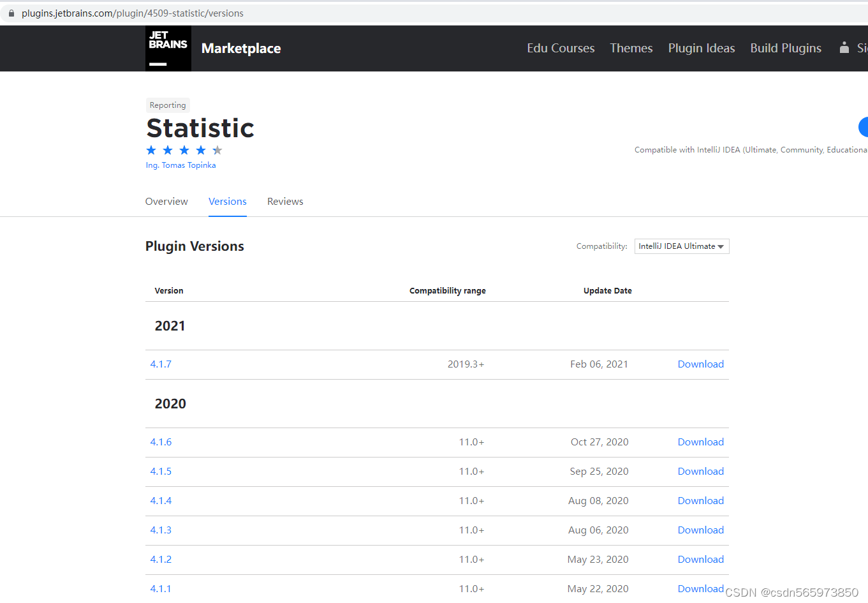The width and height of the screenshot is (868, 603).
Task: Open the Compatibility dropdown for IntelliJ IDEA Ultimate
Action: (x=682, y=246)
